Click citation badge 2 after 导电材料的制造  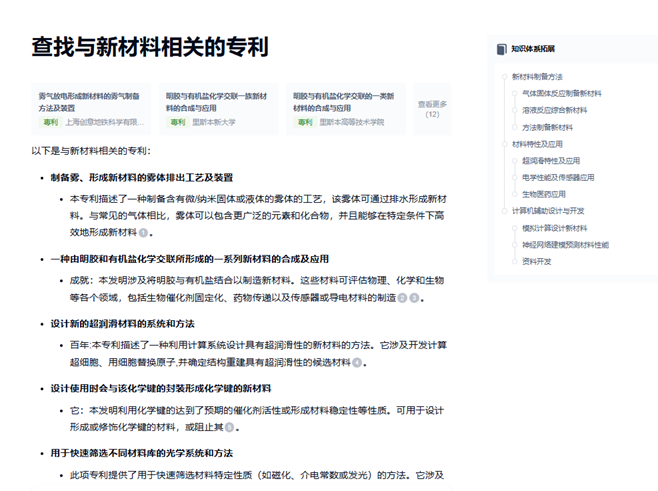(402, 297)
